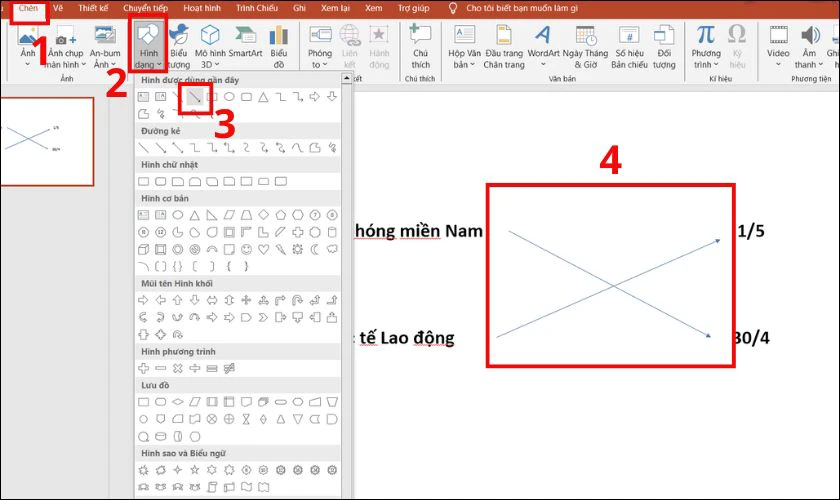Insert a Biểu đồ chart
Screen dimensions: 840x500
279,47
